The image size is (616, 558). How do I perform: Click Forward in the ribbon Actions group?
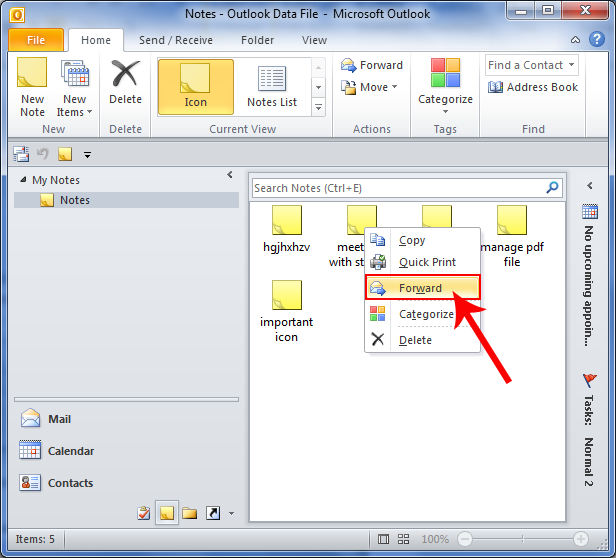[x=372, y=65]
